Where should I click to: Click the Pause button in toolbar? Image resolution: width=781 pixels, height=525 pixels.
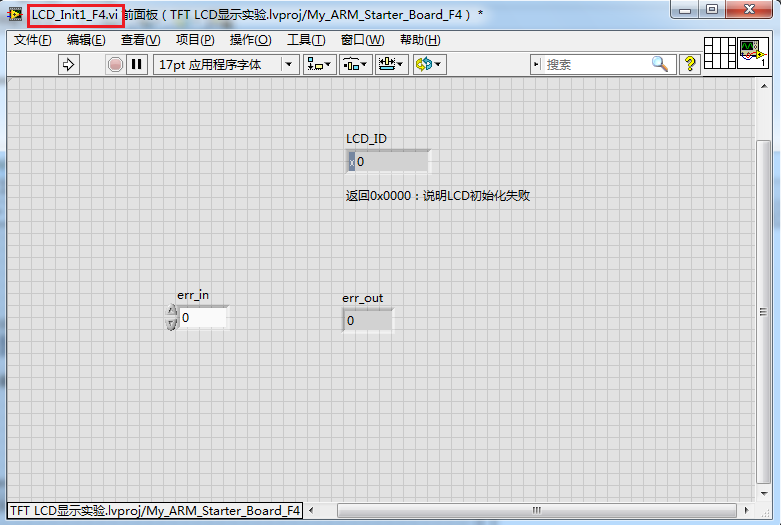click(x=136, y=65)
